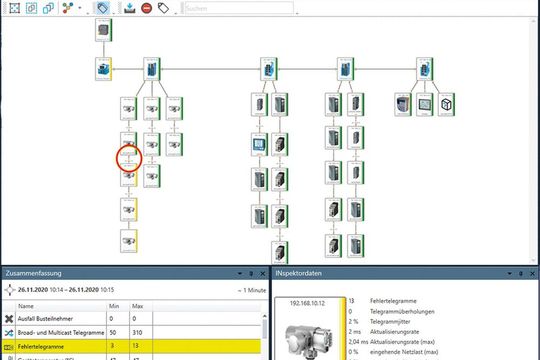Open the INspektordaten panel options dropdown arrow
Screen dimensions: 540x360
[x=509, y=273]
